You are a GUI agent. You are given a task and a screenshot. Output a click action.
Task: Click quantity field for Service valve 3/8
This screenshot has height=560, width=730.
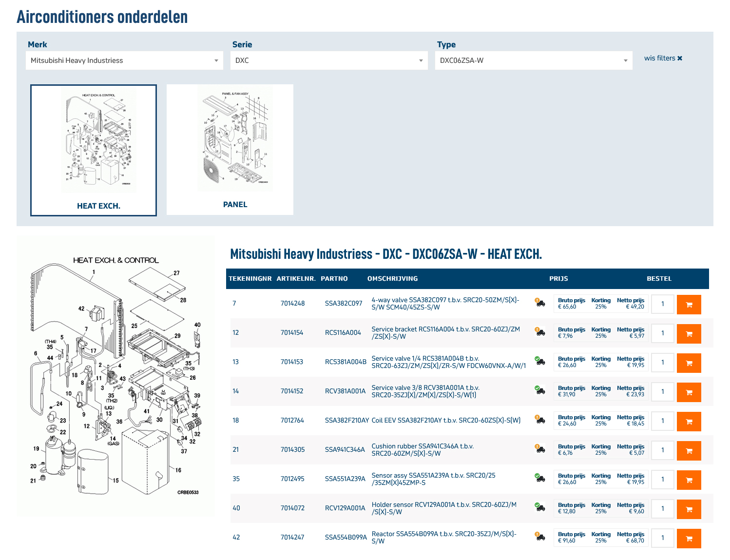662,392
